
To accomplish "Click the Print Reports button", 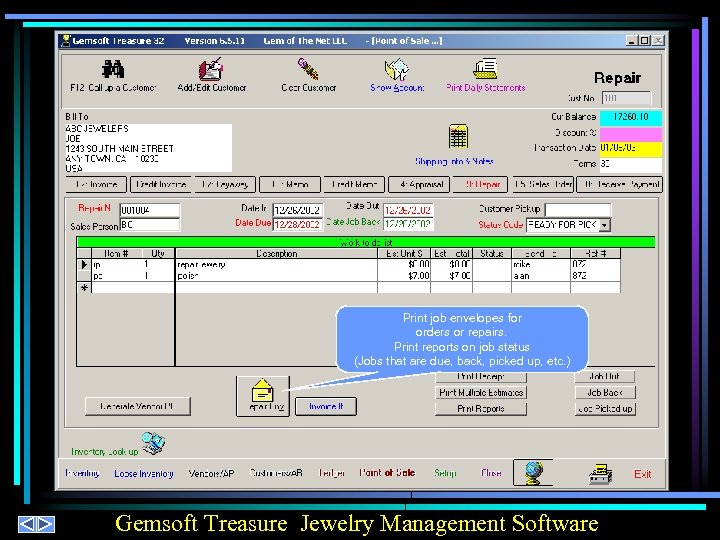I will click(x=481, y=409).
